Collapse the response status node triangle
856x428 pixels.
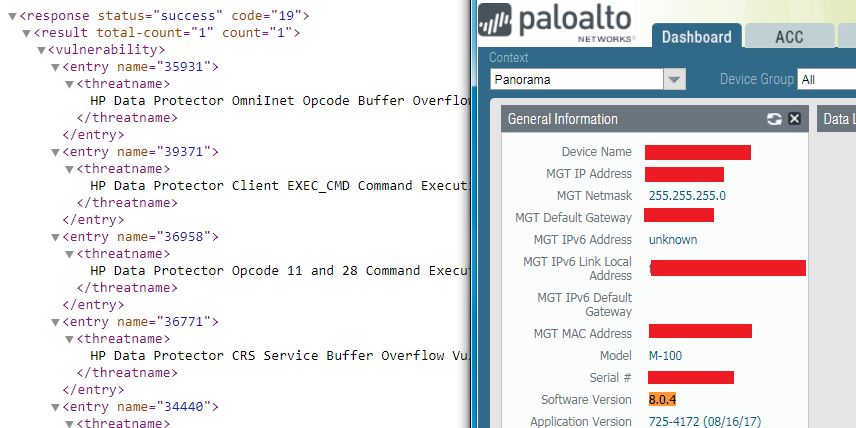pyautogui.click(x=12, y=16)
